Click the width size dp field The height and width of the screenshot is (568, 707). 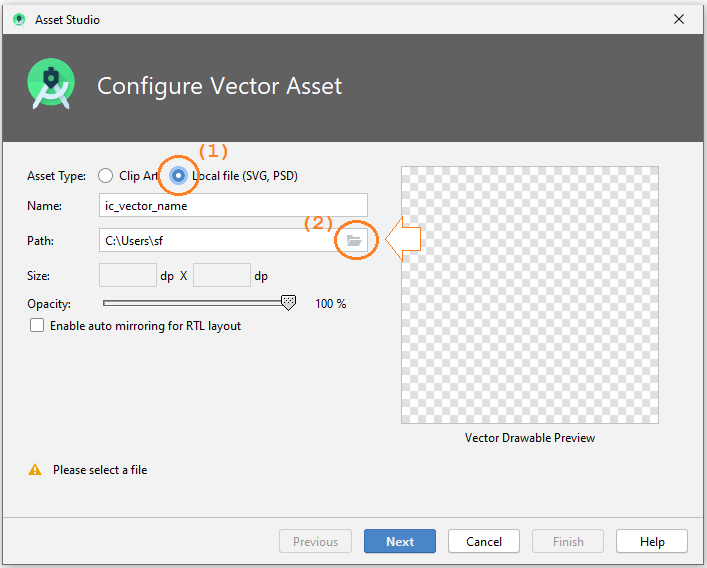[128, 275]
